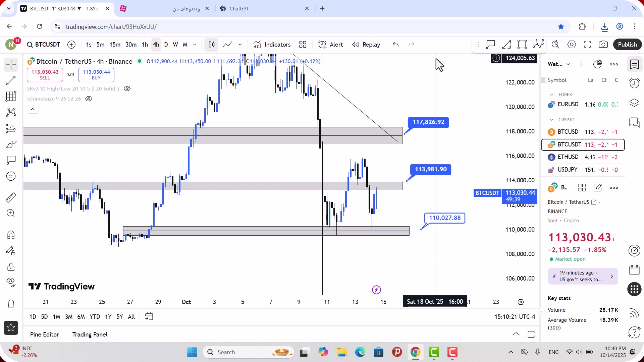Open the go to date calendar icon

coord(149,317)
